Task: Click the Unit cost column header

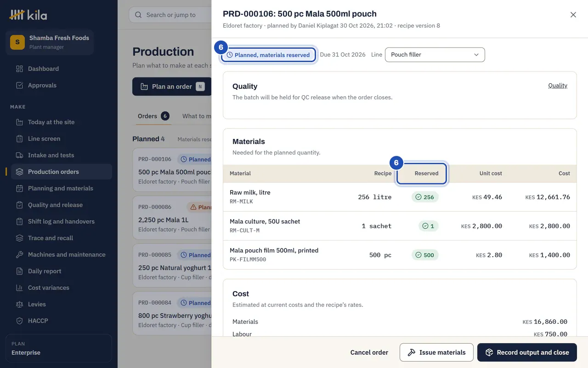Action: pyautogui.click(x=491, y=173)
